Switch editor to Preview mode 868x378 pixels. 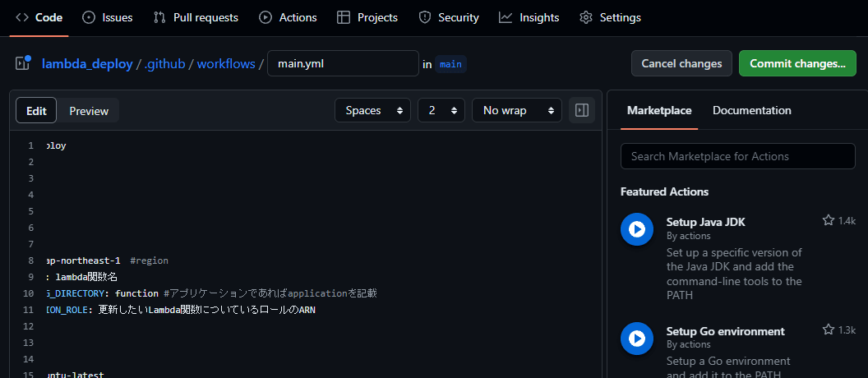click(x=89, y=111)
